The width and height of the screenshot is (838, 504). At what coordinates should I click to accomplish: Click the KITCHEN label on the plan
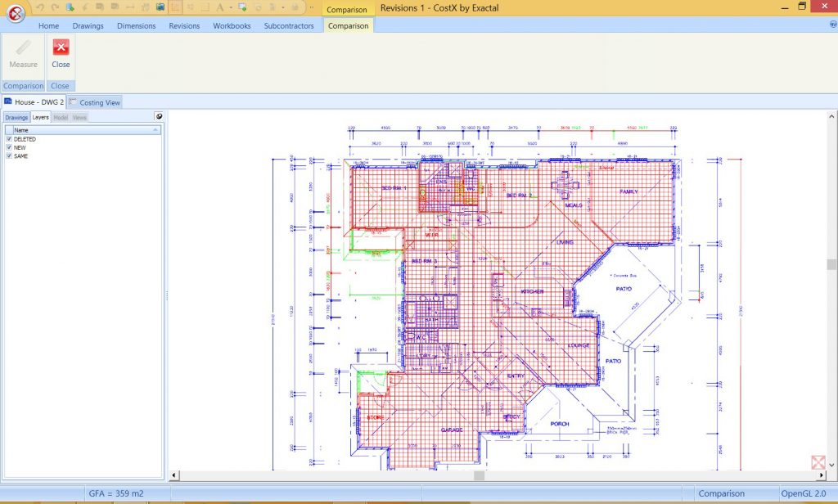click(x=532, y=291)
